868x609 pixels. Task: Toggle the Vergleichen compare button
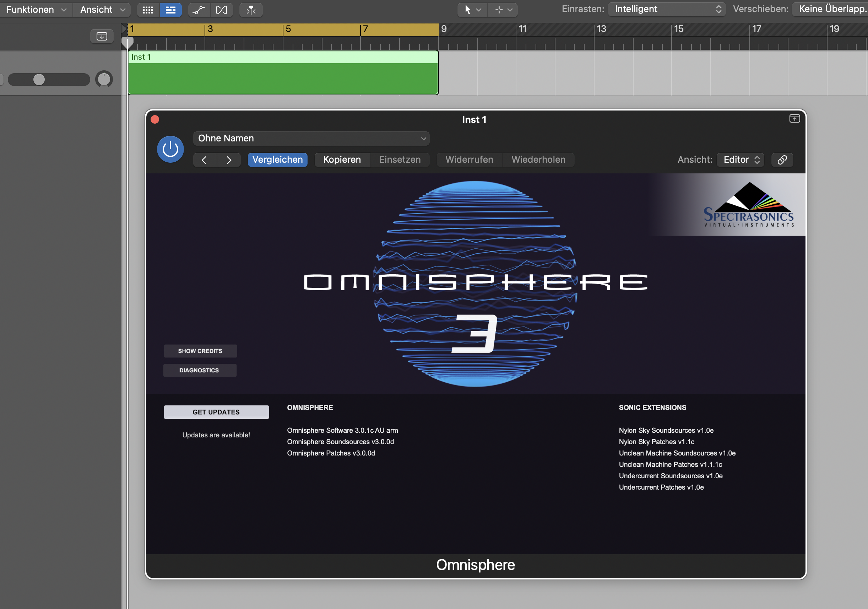[277, 160]
